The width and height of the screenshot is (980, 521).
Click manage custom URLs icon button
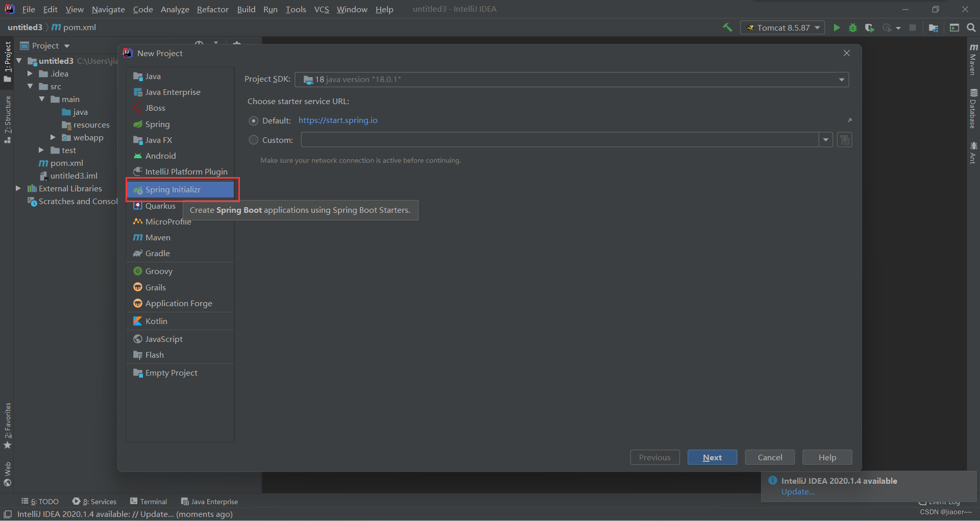tap(845, 140)
